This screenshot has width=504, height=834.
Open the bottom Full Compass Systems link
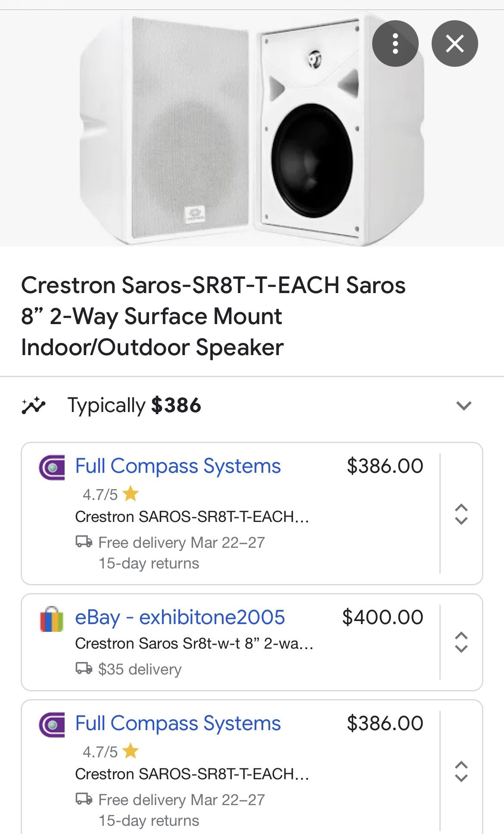click(x=178, y=723)
